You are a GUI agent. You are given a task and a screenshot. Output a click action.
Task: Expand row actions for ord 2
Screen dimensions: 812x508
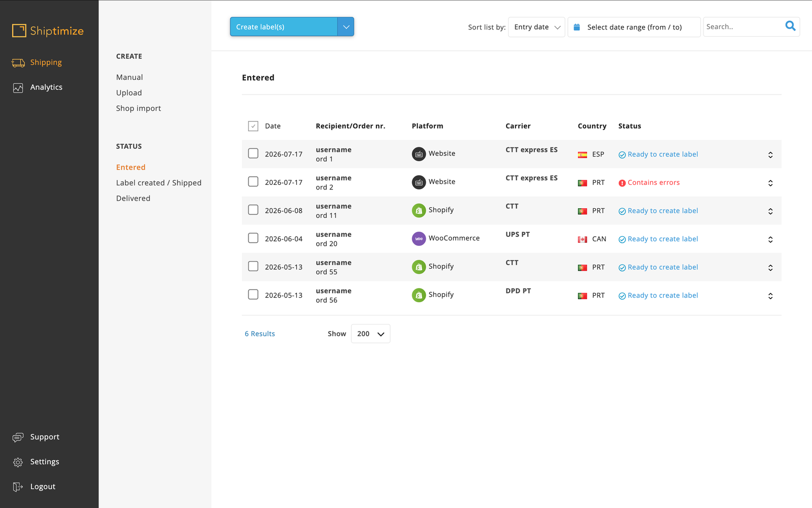770,183
